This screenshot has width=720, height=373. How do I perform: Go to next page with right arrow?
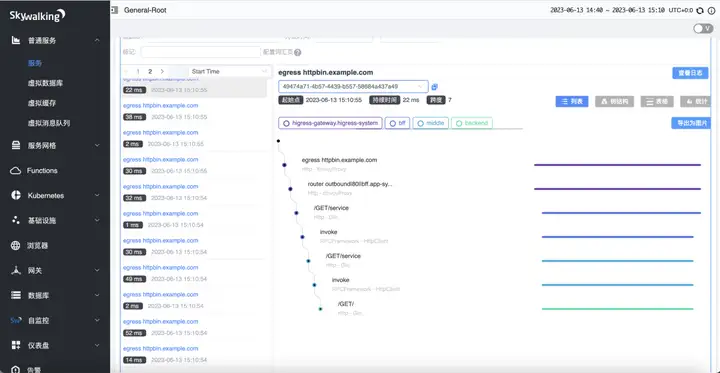162,72
